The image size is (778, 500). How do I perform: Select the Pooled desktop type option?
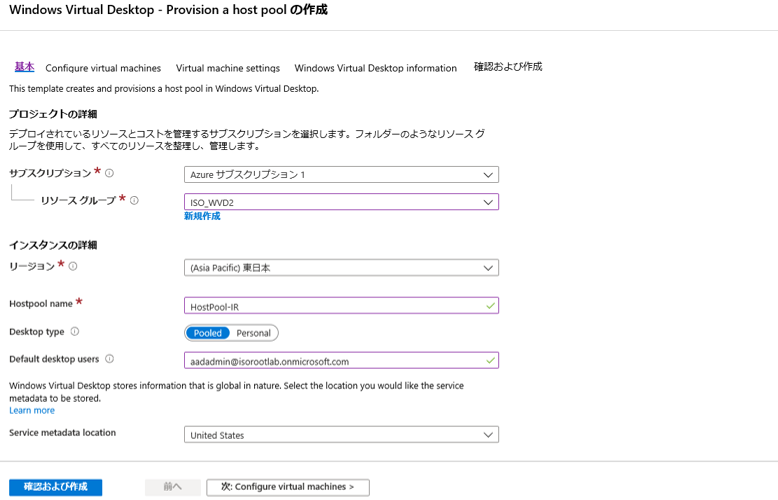(207, 333)
